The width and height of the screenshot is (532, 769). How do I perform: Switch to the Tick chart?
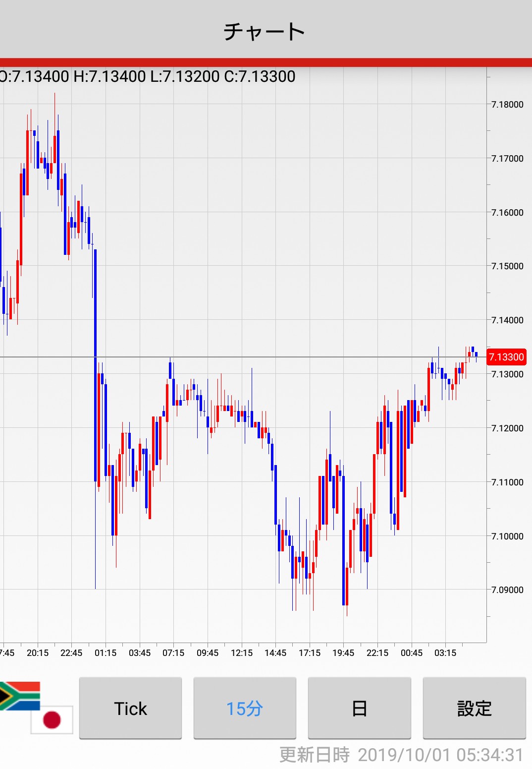pos(130,708)
